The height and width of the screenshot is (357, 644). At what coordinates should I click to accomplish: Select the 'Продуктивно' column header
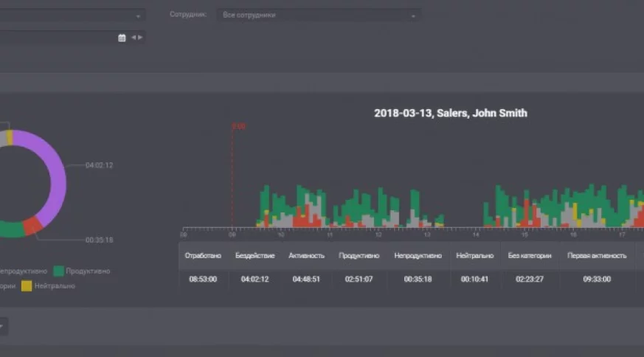pos(359,256)
